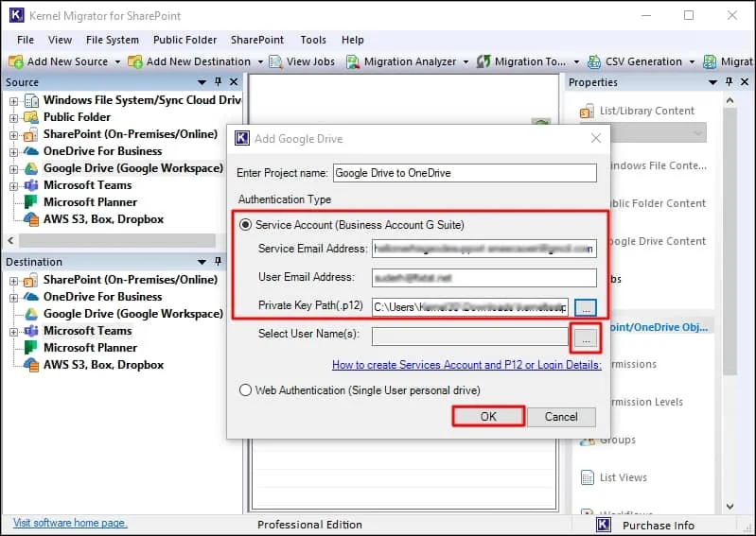Open the File menu

click(25, 40)
